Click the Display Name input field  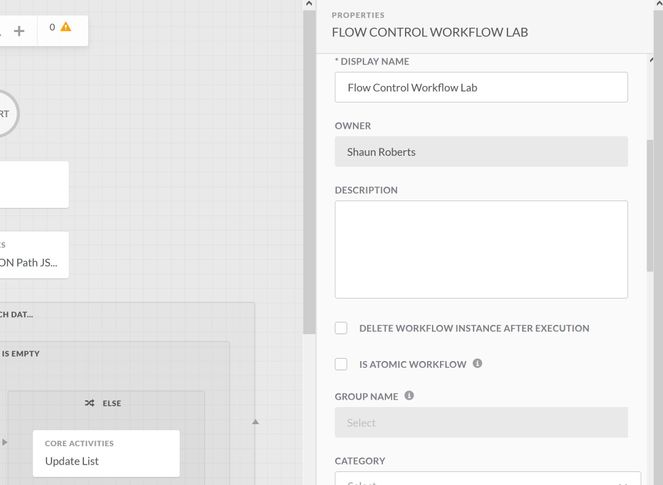[481, 88]
